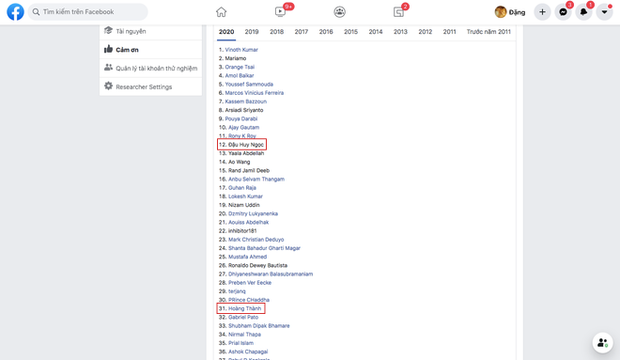This screenshot has width=620, height=360.
Task: Open Pouya Darabi link
Action: tap(241, 119)
